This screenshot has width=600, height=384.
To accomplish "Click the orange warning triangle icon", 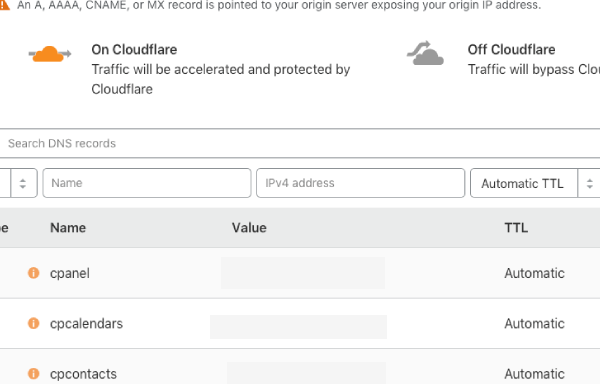I will coord(4,5).
